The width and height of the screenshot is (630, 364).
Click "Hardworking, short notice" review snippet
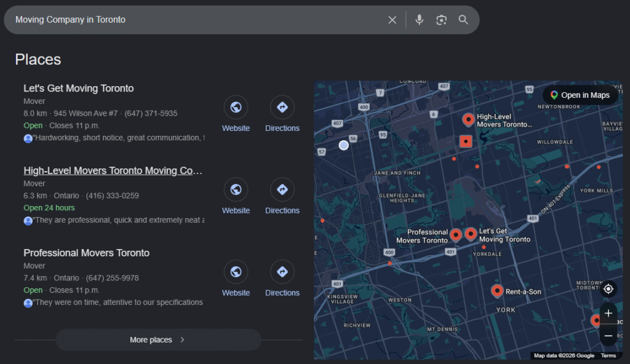119,138
